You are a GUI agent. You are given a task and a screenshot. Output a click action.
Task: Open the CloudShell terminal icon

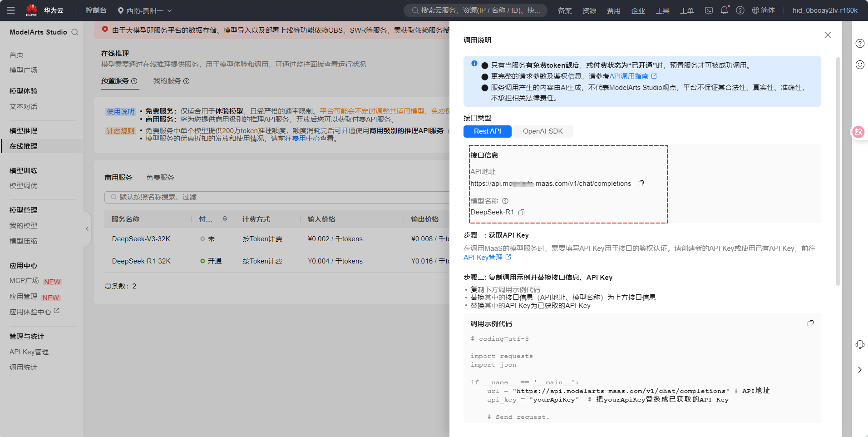709,10
